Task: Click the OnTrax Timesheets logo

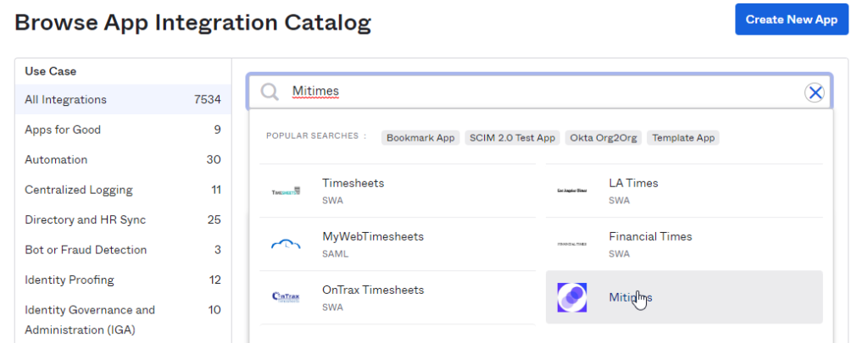Action: 286,297
